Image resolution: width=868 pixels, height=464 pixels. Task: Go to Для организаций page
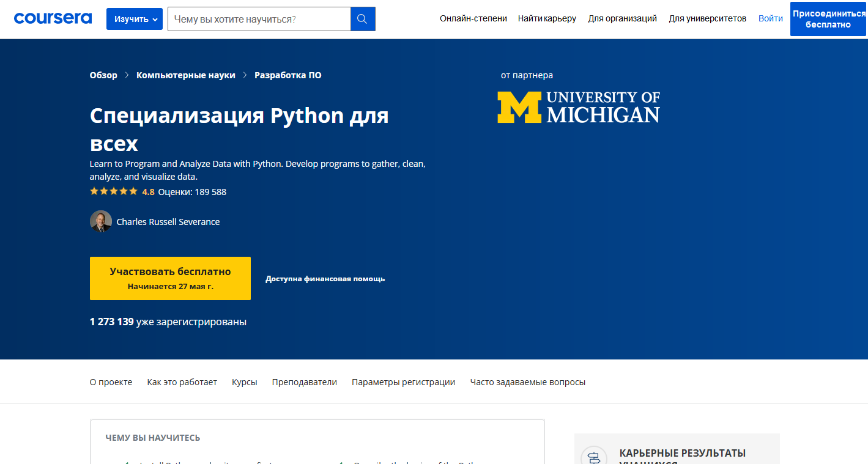pyautogui.click(x=622, y=18)
